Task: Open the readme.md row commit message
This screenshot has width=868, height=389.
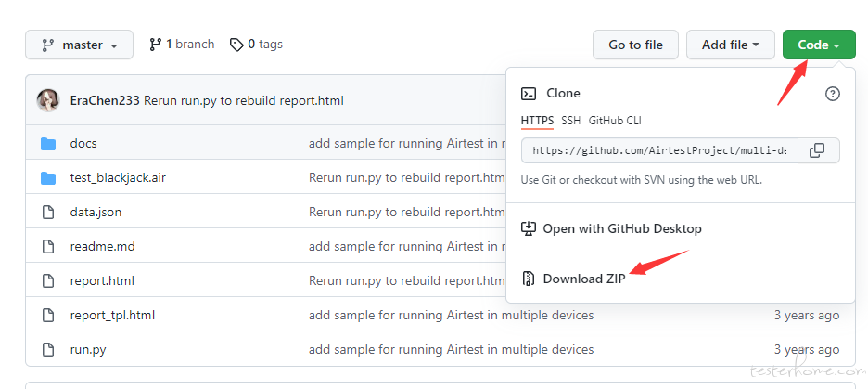Action: click(x=407, y=247)
